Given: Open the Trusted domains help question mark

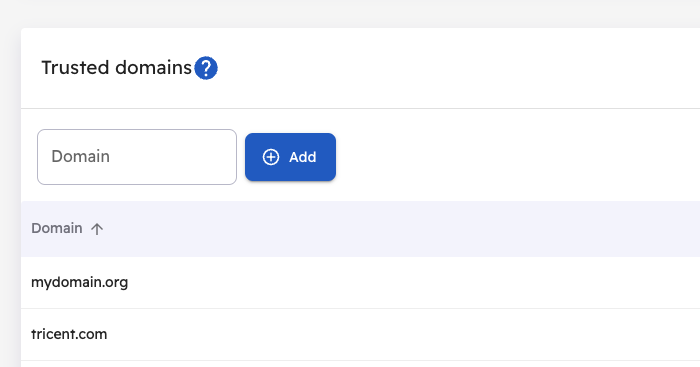Looking at the screenshot, I should coord(206,68).
